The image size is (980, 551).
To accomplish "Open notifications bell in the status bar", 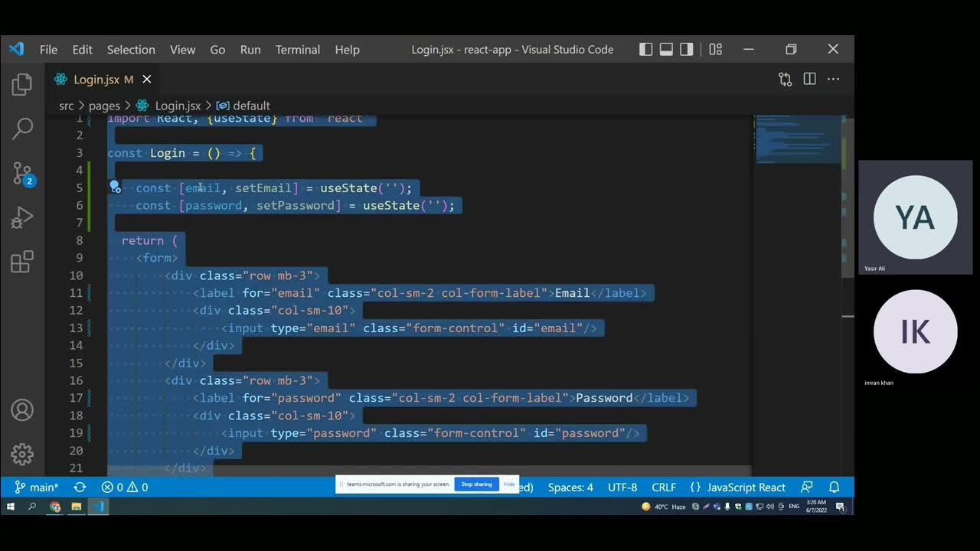I will tap(835, 487).
